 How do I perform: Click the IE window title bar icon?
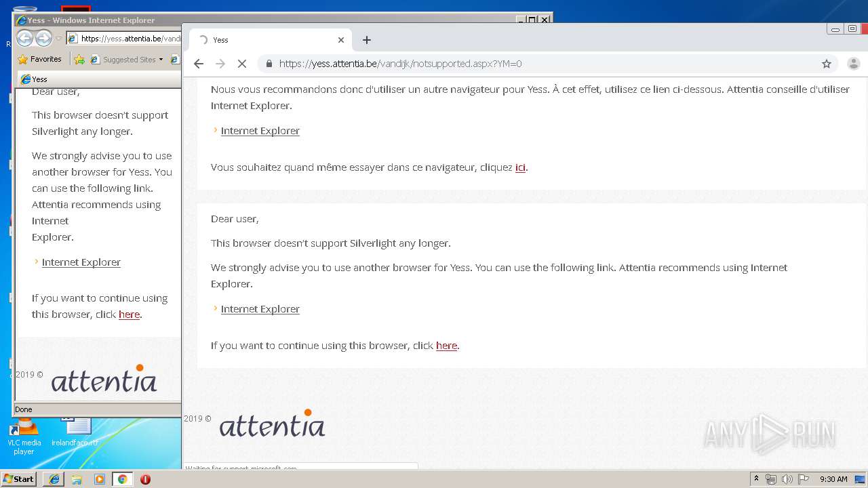tap(21, 20)
